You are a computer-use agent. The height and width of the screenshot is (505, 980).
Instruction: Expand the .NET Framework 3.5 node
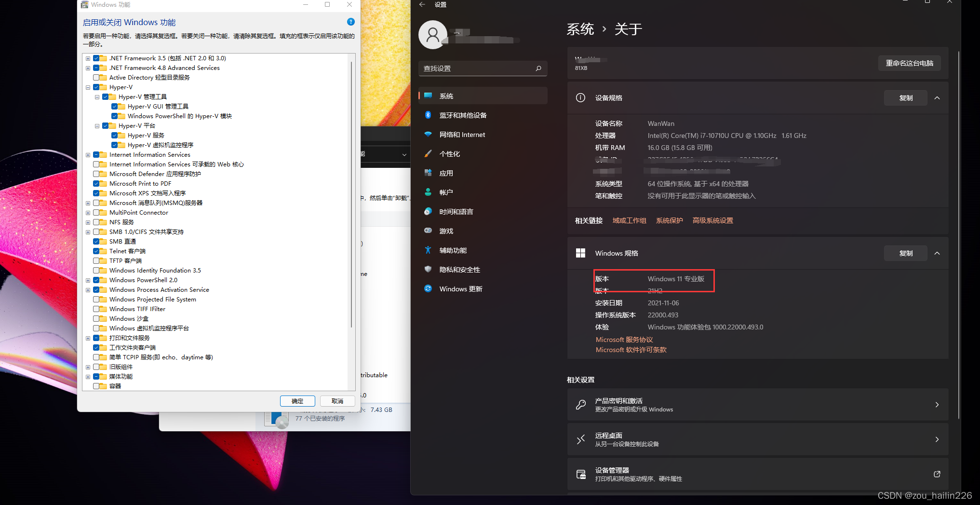pos(88,58)
